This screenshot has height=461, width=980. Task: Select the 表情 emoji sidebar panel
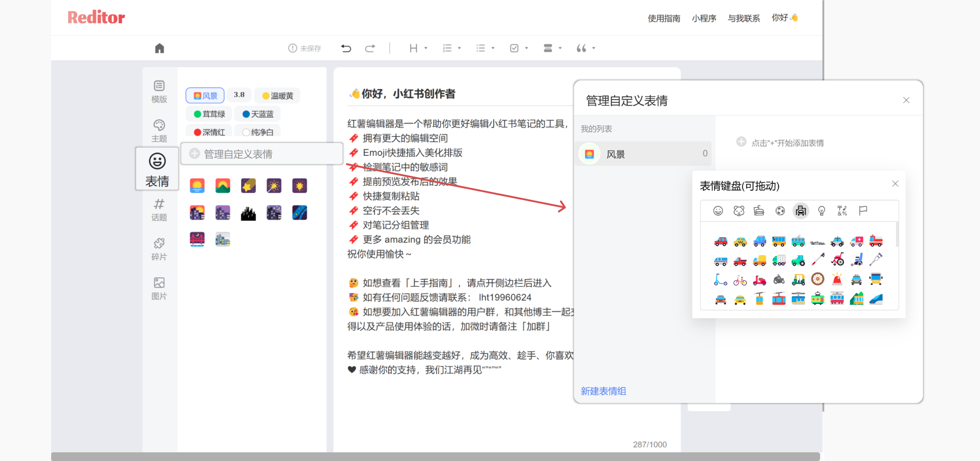157,170
